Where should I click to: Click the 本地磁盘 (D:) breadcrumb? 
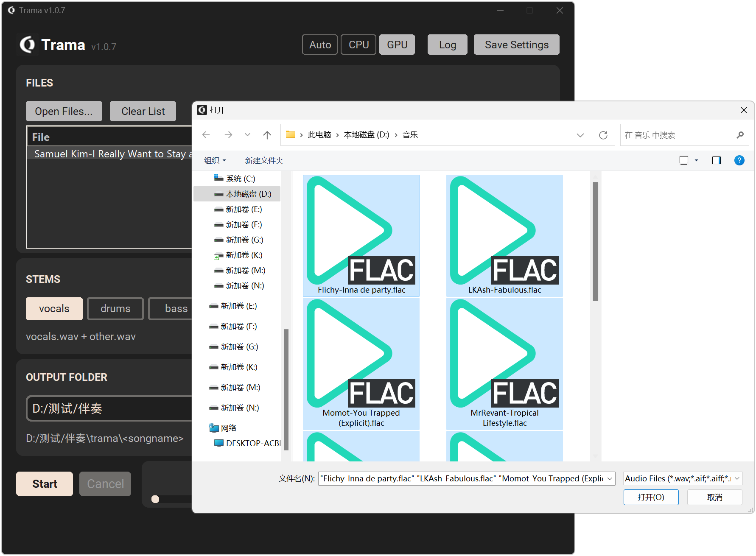coord(367,135)
